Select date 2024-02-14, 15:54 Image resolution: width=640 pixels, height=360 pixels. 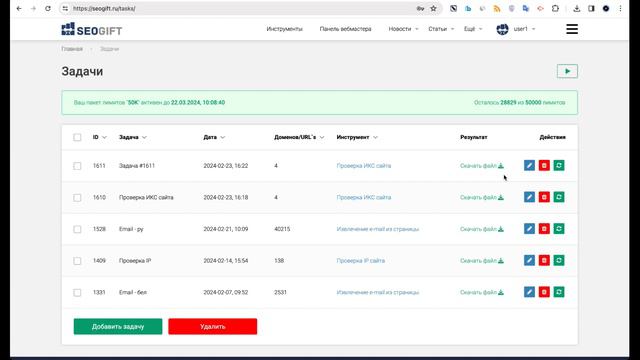pyautogui.click(x=226, y=261)
